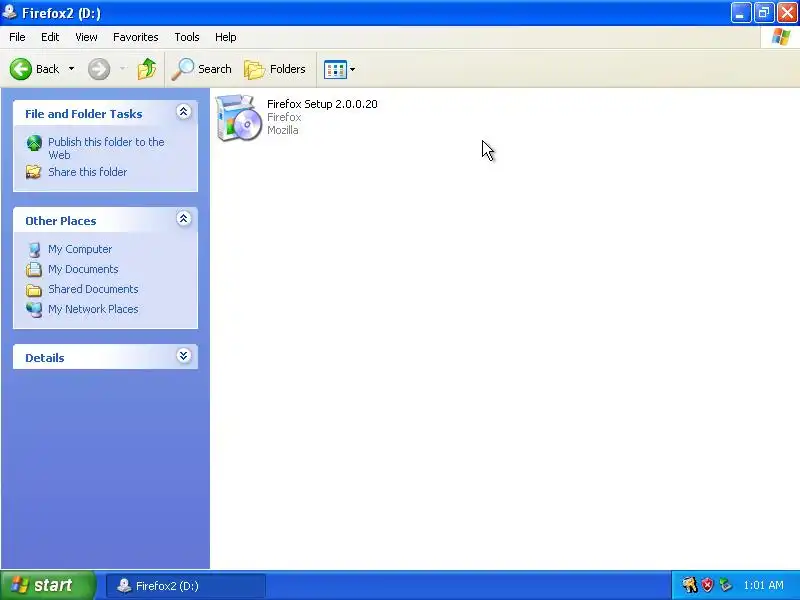The image size is (800, 600).
Task: Click the Windows flag logo in menu bar
Action: (x=781, y=37)
